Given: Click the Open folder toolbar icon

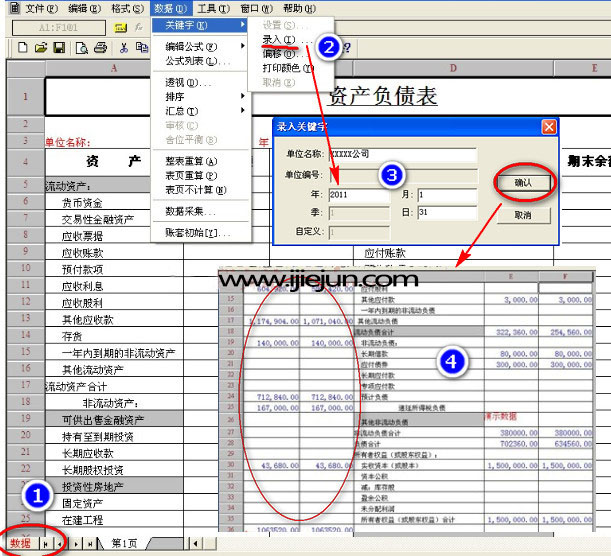Looking at the screenshot, I should 42,47.
